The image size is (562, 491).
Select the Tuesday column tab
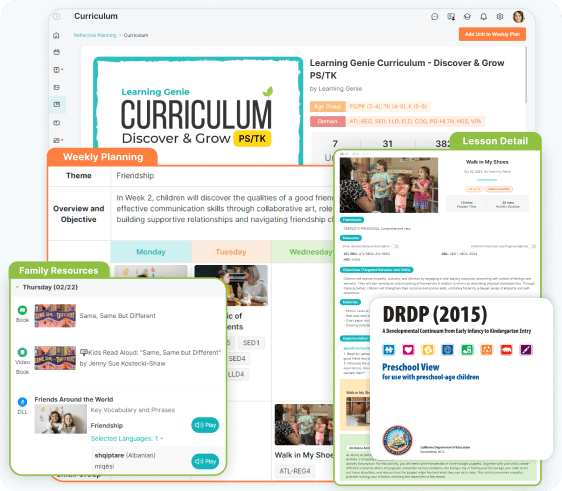(x=231, y=252)
